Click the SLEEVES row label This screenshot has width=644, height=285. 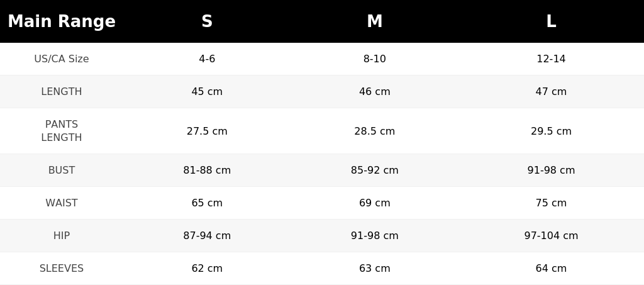pos(62,268)
